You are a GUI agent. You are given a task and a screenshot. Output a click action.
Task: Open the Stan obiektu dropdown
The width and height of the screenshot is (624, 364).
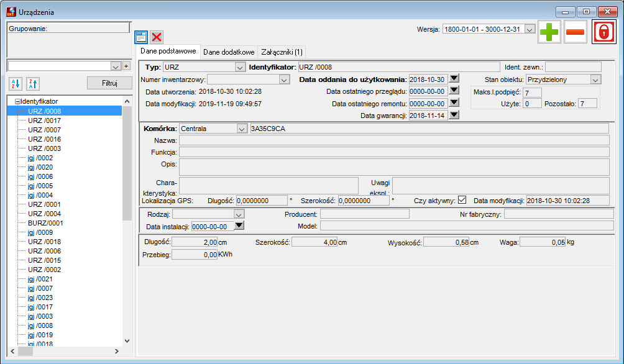click(595, 80)
